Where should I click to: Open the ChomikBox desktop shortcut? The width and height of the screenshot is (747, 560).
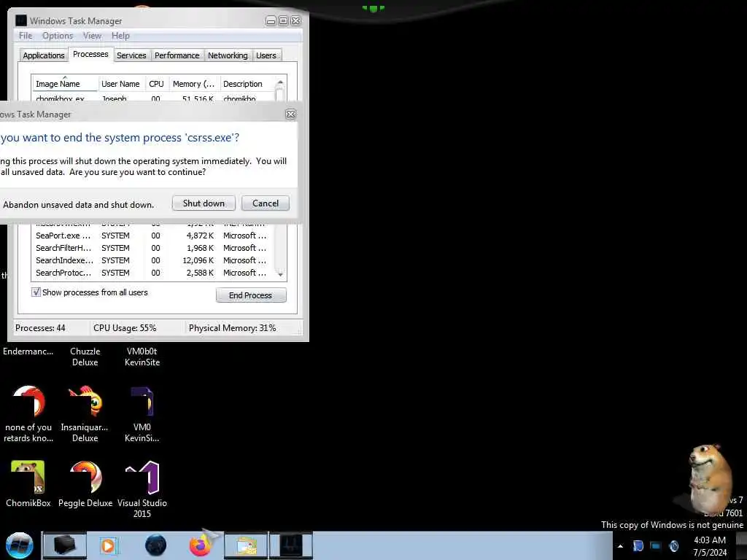pyautogui.click(x=28, y=484)
